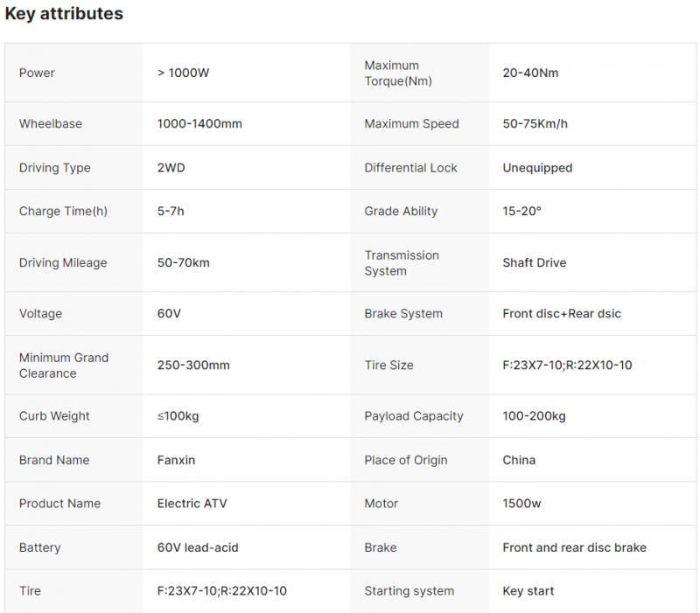Viewport: 700px width, 613px height.
Task: Click the > 1000W power value
Action: [183, 73]
